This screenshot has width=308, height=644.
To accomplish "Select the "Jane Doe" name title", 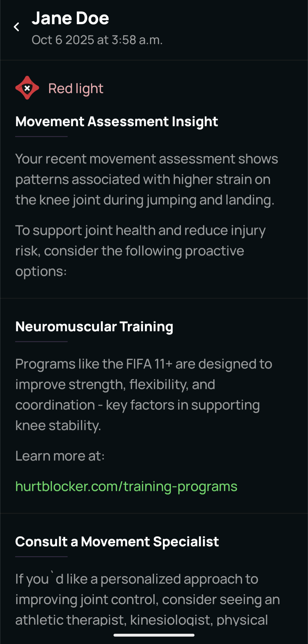I will pos(70,18).
